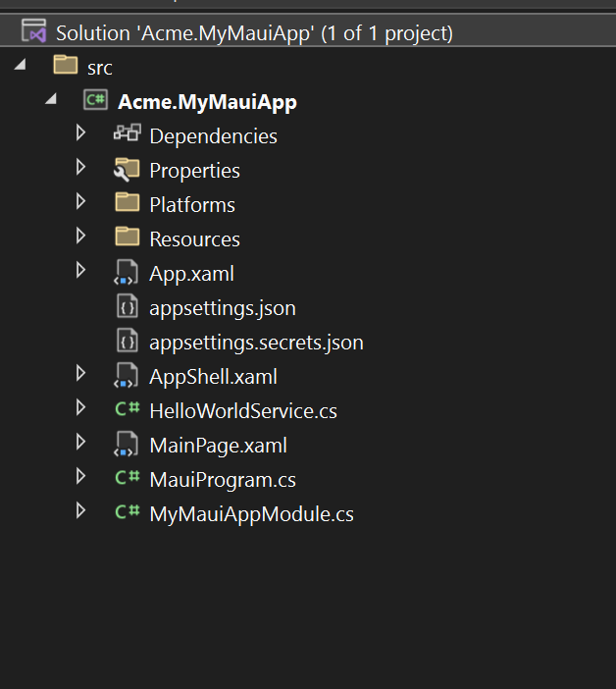Select MyMauiAppModule.cs in the tree
This screenshot has height=689, width=616.
[251, 514]
